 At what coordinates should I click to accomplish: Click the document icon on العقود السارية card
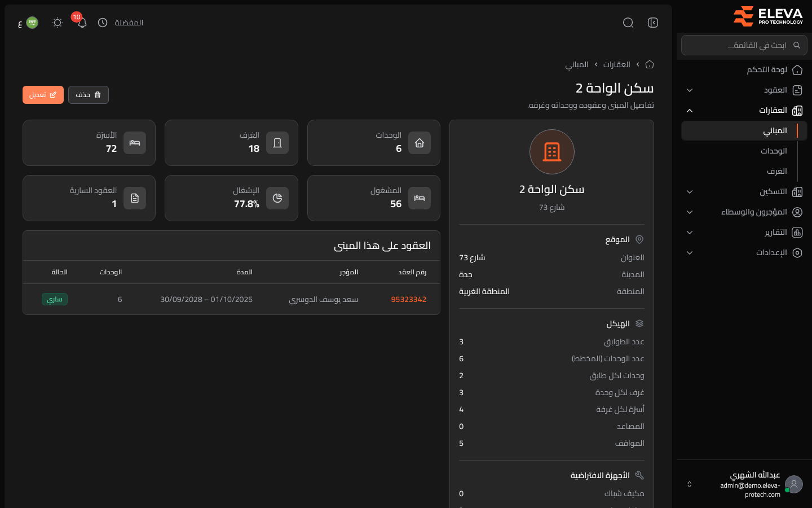(135, 198)
